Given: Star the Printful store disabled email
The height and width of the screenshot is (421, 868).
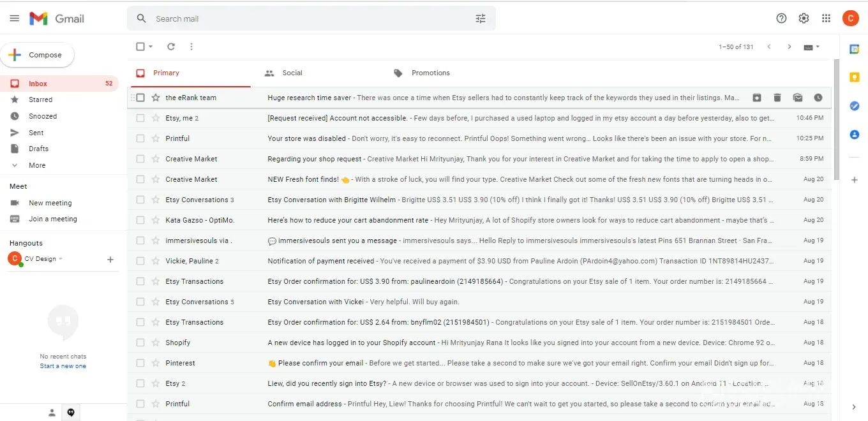Looking at the screenshot, I should (x=156, y=138).
